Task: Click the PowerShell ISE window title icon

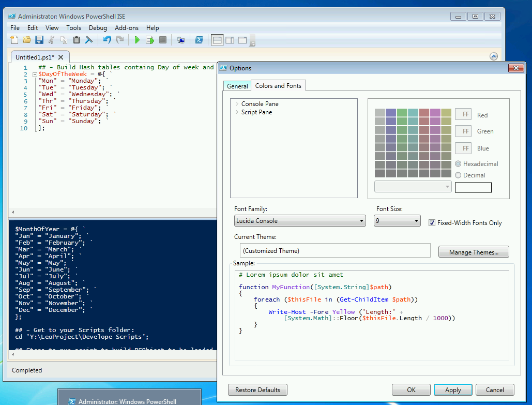Action: pos(12,17)
